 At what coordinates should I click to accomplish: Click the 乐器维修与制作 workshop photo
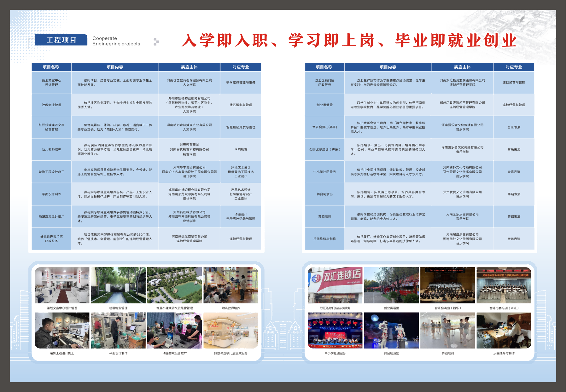click(x=504, y=330)
